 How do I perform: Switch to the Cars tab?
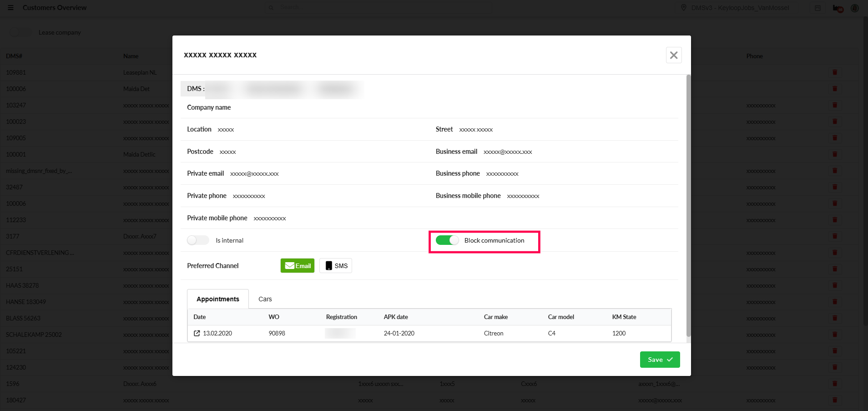pos(265,299)
